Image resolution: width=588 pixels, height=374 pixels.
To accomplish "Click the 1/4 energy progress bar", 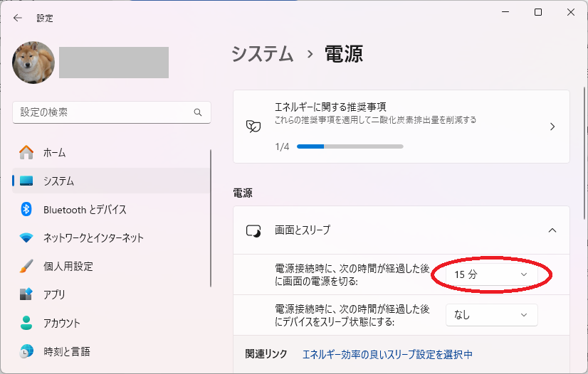I will (350, 146).
